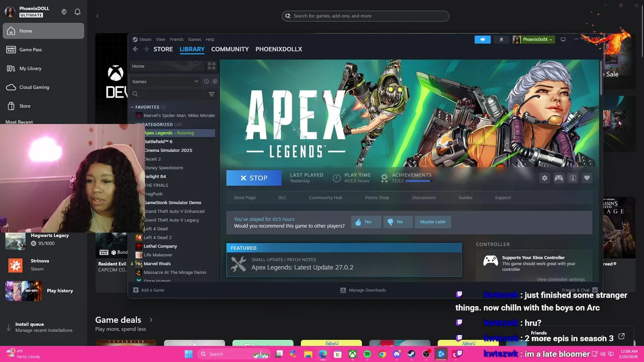
Task: Collapse the FAVORITES category
Action: coord(132,107)
